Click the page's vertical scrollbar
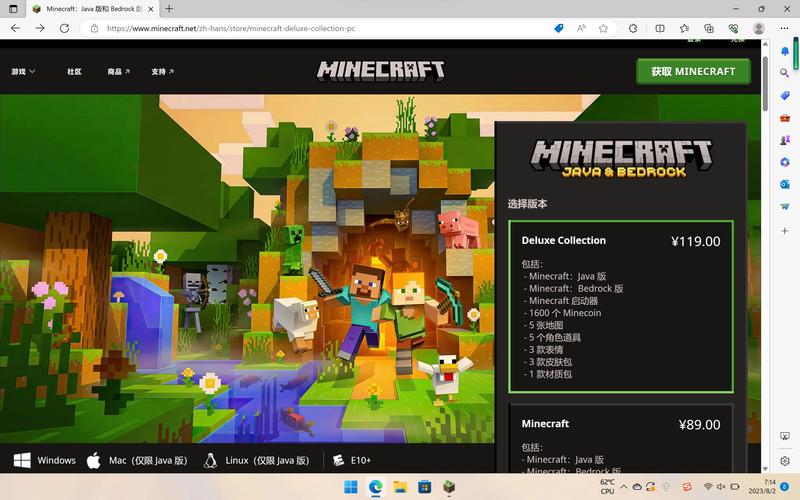Image resolution: width=800 pixels, height=500 pixels. (765, 250)
